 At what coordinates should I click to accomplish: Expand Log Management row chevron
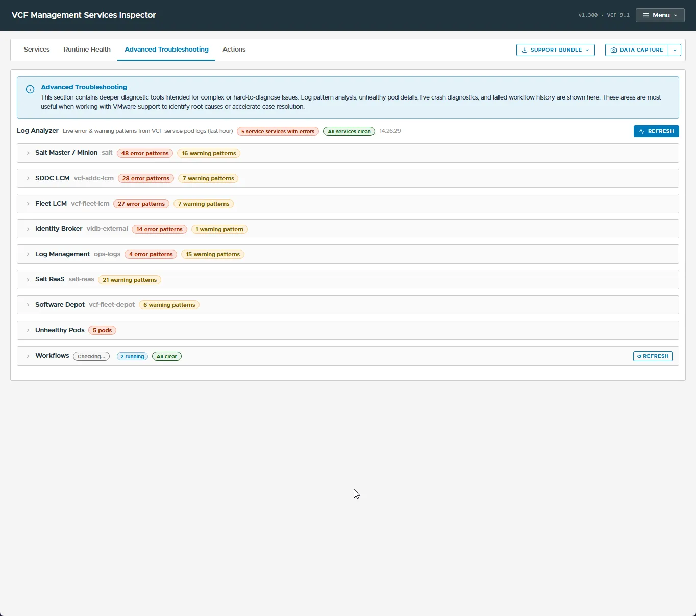pyautogui.click(x=28, y=254)
